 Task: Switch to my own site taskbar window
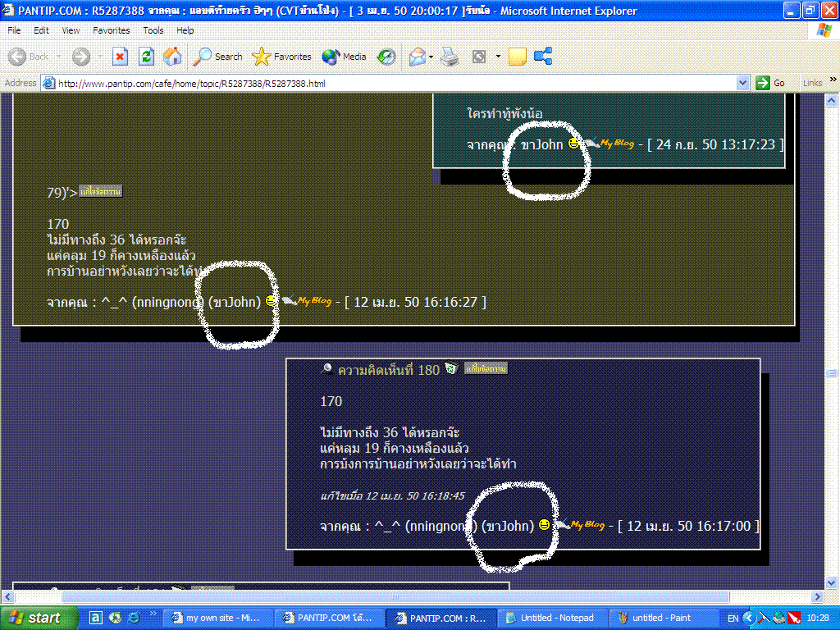[217, 618]
